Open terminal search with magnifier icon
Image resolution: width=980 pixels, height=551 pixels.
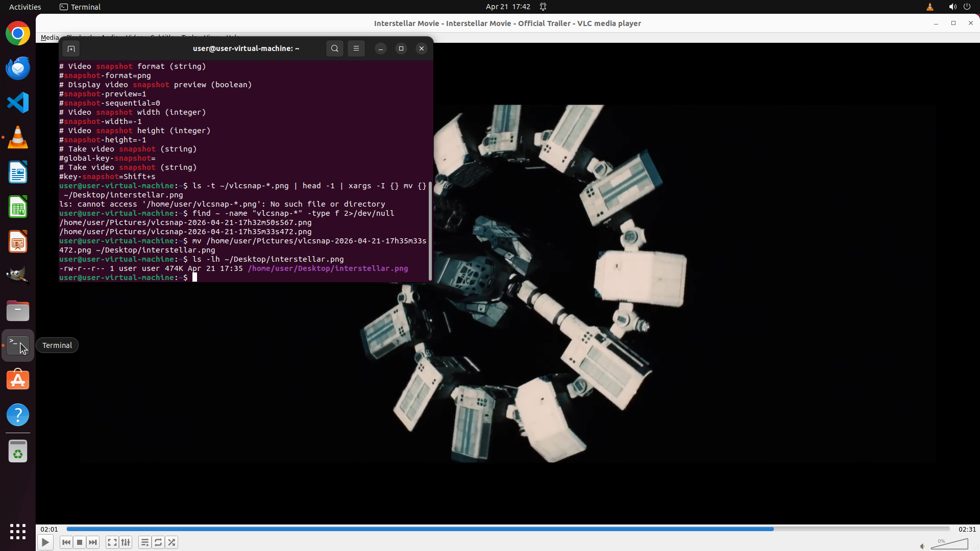(x=334, y=48)
